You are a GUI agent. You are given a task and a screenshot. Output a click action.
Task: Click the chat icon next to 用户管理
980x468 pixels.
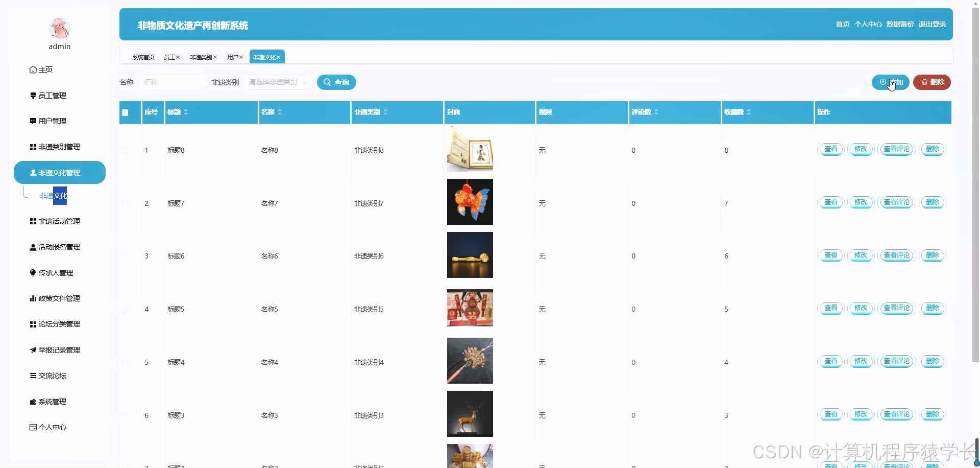(33, 121)
